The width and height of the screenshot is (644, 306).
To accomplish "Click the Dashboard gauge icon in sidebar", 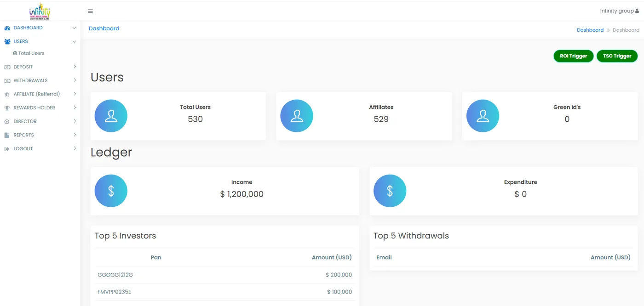I will point(7,28).
